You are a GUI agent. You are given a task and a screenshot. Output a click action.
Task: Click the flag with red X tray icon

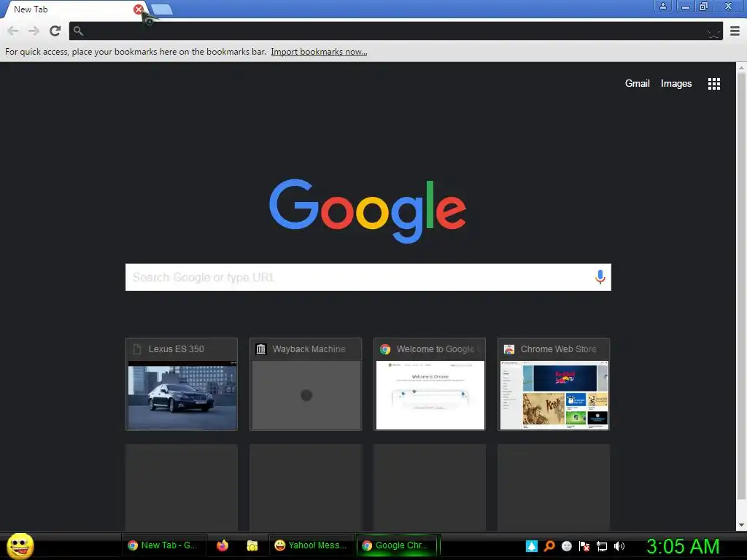point(584,546)
